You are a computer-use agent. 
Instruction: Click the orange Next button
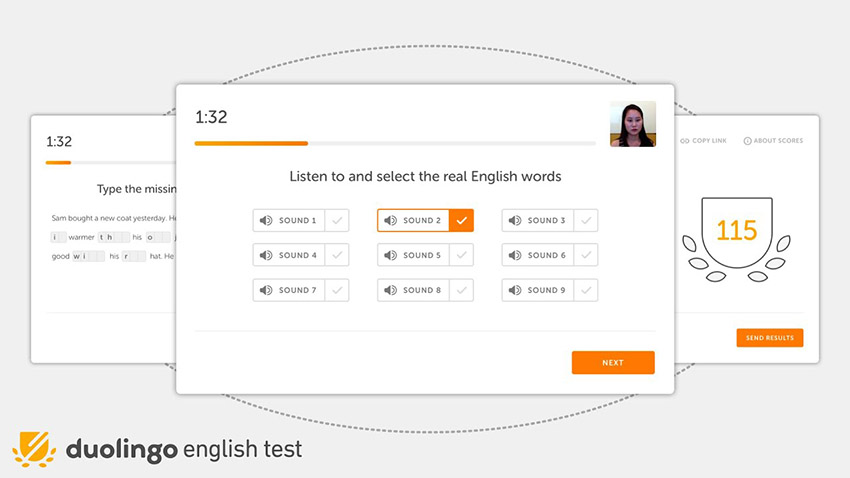pos(613,363)
